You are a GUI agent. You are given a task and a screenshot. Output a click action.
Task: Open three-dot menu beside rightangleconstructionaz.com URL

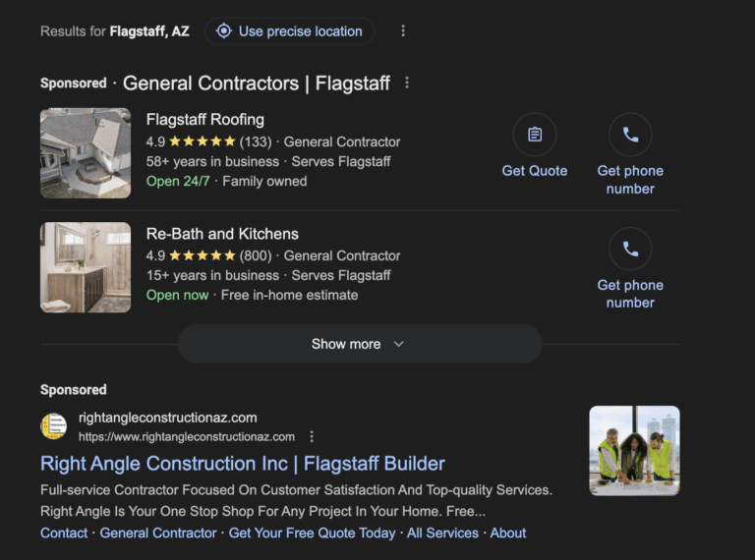(x=312, y=436)
